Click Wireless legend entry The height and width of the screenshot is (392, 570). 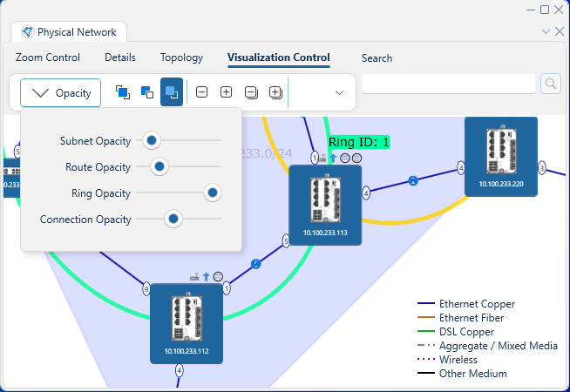[x=447, y=360]
